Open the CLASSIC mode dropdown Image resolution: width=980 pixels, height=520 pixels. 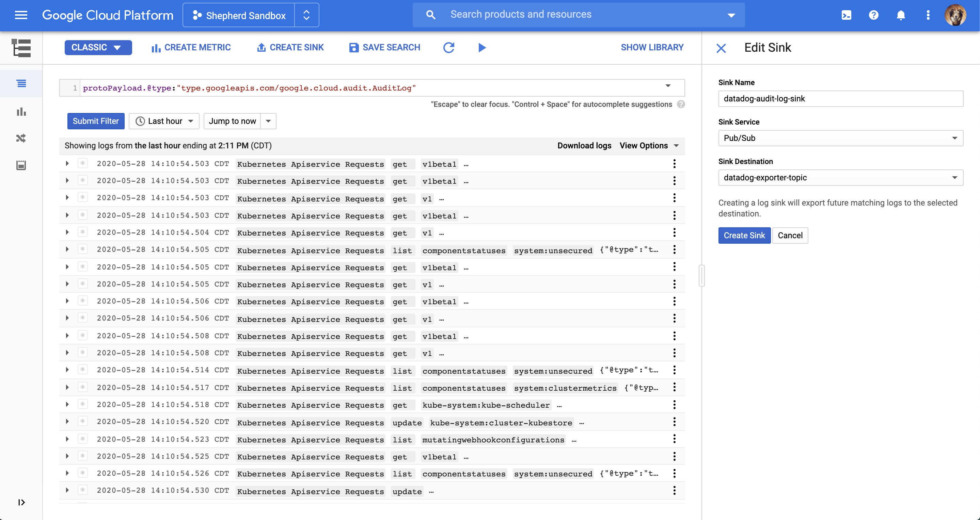click(x=98, y=48)
